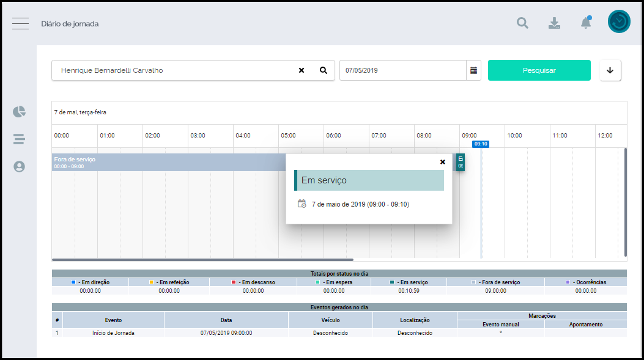The image size is (644, 360).
Task: Open the pie chart sidebar icon
Action: pos(20,112)
